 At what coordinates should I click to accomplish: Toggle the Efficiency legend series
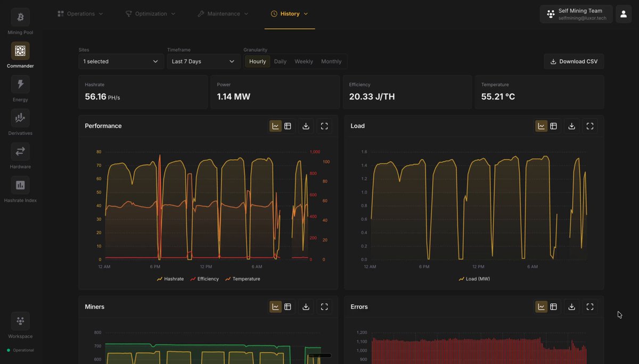point(204,279)
